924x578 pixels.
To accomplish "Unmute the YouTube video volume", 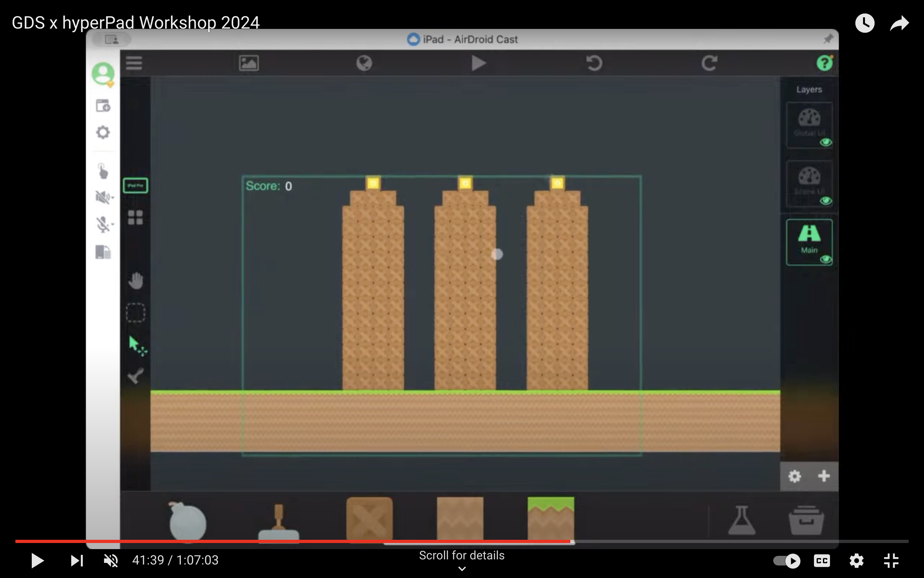I will (111, 560).
